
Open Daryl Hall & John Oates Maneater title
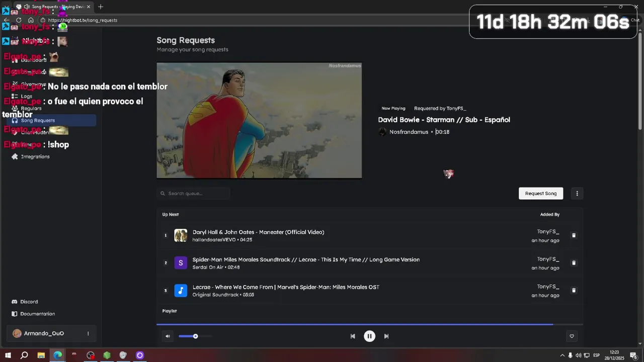(258, 232)
